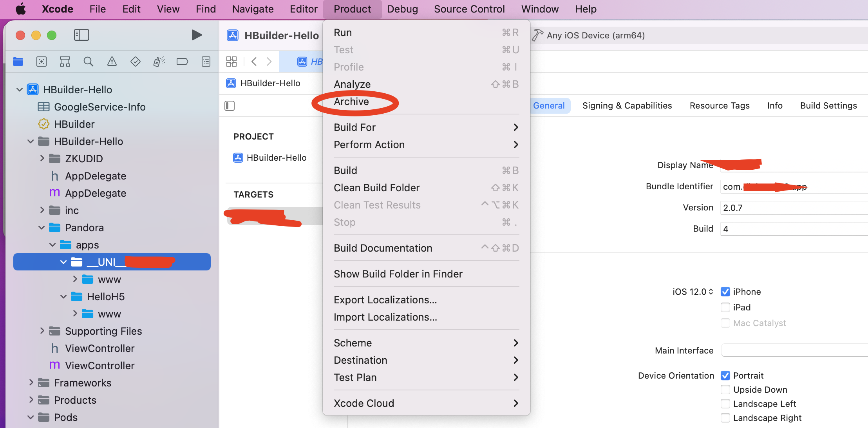Go forward with the right chevron

point(269,62)
